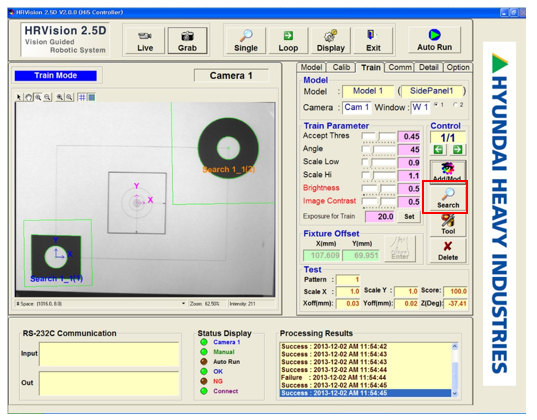Click the pattern counter 1/1 field

point(448,138)
